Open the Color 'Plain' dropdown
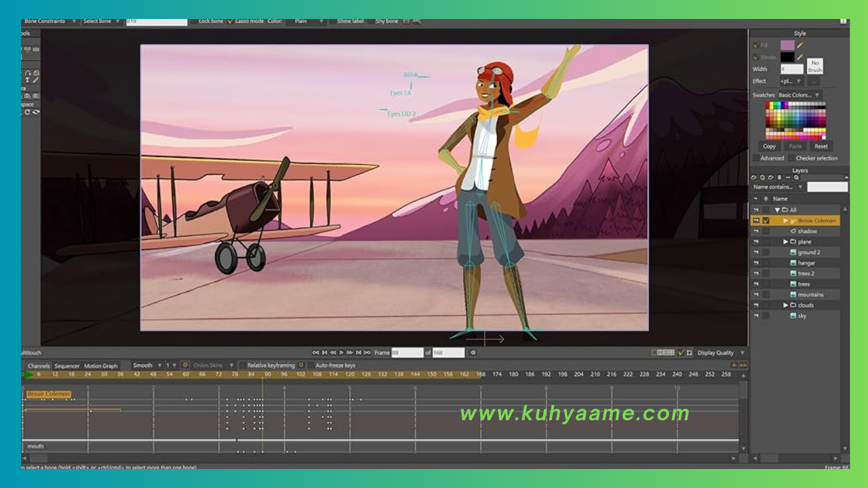This screenshot has height=488, width=868. pos(305,21)
